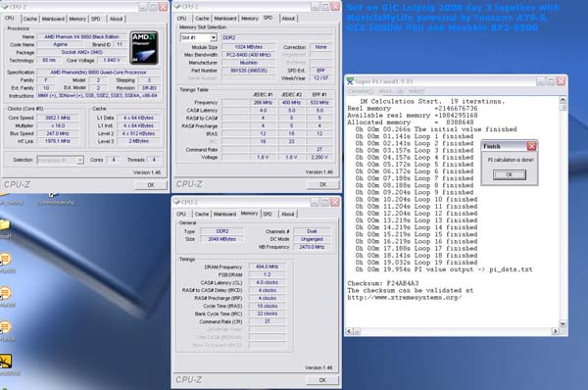Click the CPU-Z title icon in the SPD window

point(177,7)
